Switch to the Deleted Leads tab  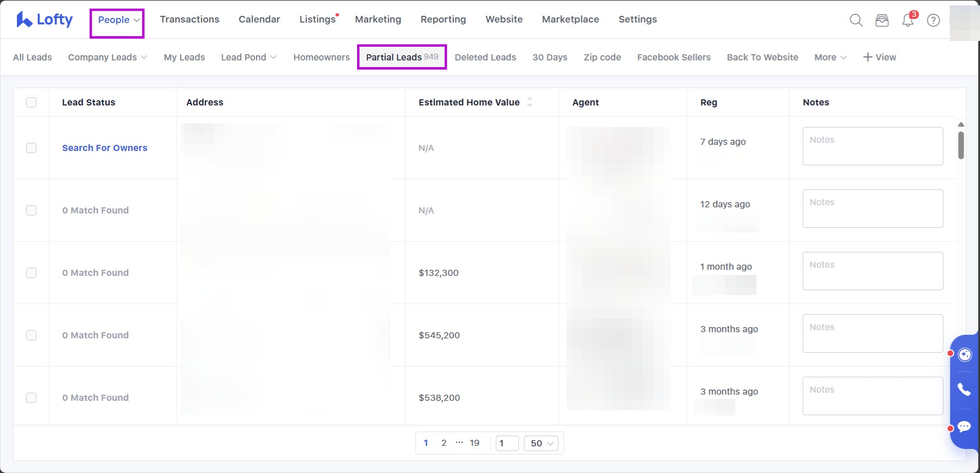point(485,57)
